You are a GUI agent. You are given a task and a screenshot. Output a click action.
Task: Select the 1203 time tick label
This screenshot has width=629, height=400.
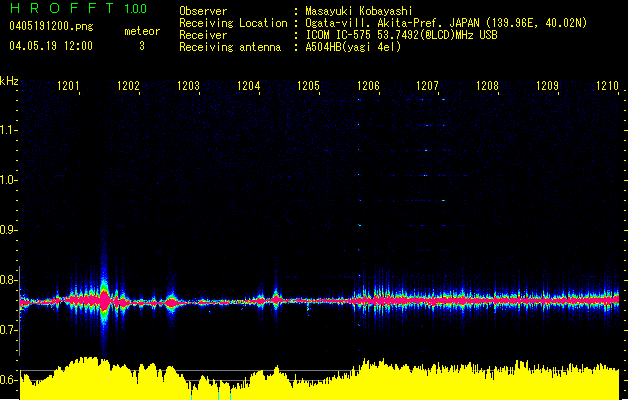(x=188, y=85)
